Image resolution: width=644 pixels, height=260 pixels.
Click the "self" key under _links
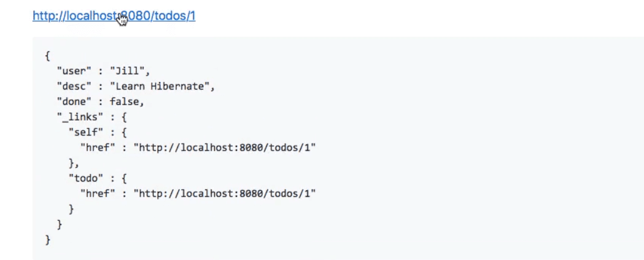coord(86,132)
